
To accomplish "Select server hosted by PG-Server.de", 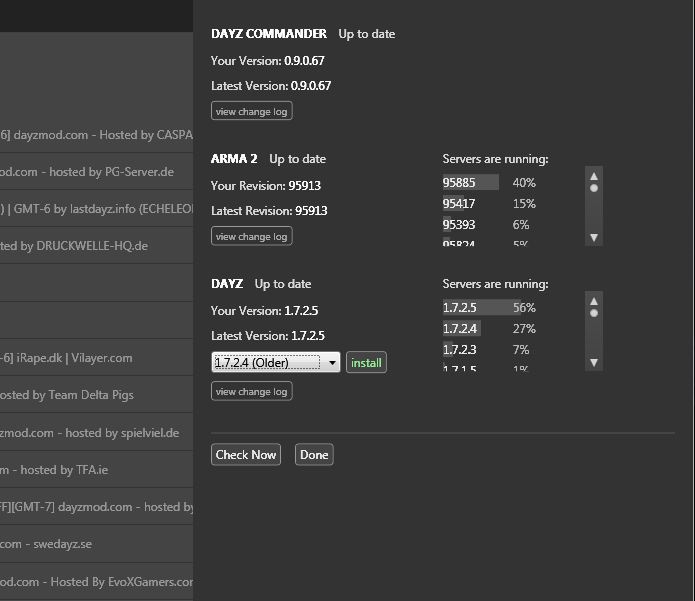I will point(96,172).
